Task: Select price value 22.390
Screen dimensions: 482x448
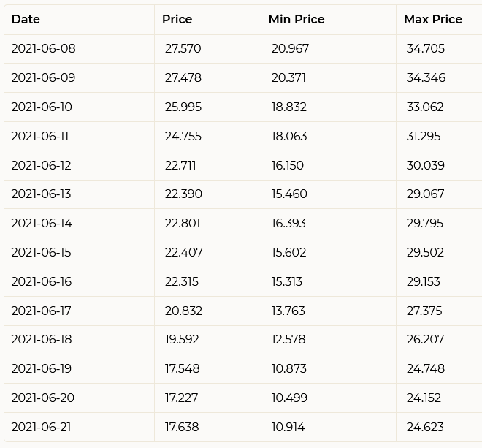Action: coord(183,194)
